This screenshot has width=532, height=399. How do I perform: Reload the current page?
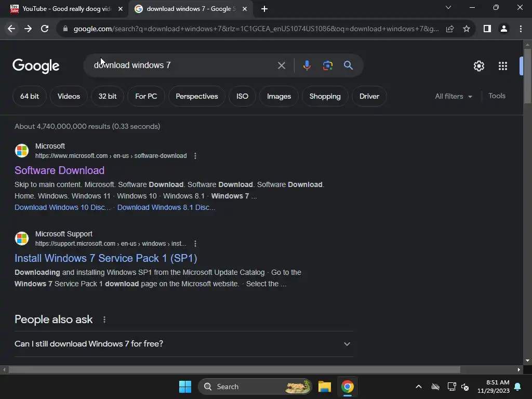click(x=45, y=29)
